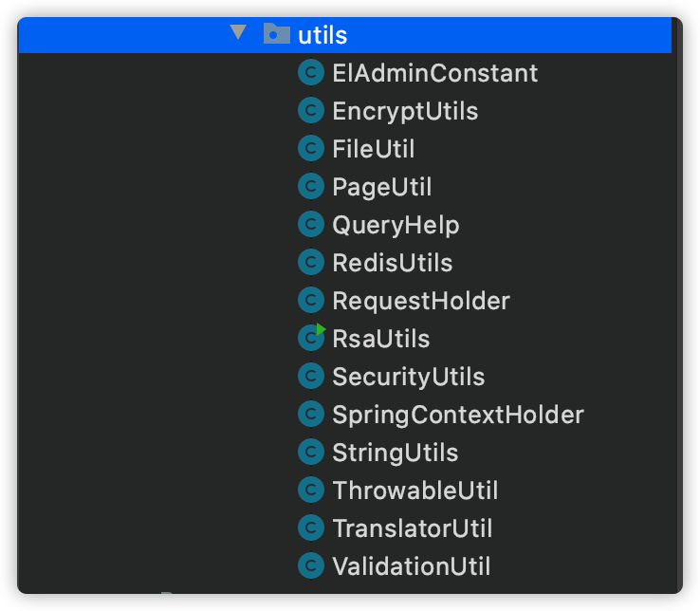Open the RedisUtils class file
The height and width of the screenshot is (611, 700).
393,263
